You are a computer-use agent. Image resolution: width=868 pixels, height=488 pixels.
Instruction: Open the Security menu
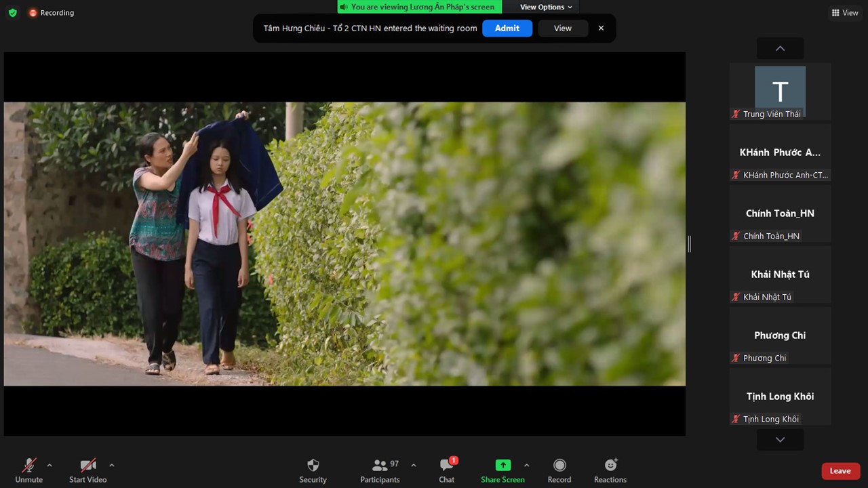pyautogui.click(x=313, y=470)
